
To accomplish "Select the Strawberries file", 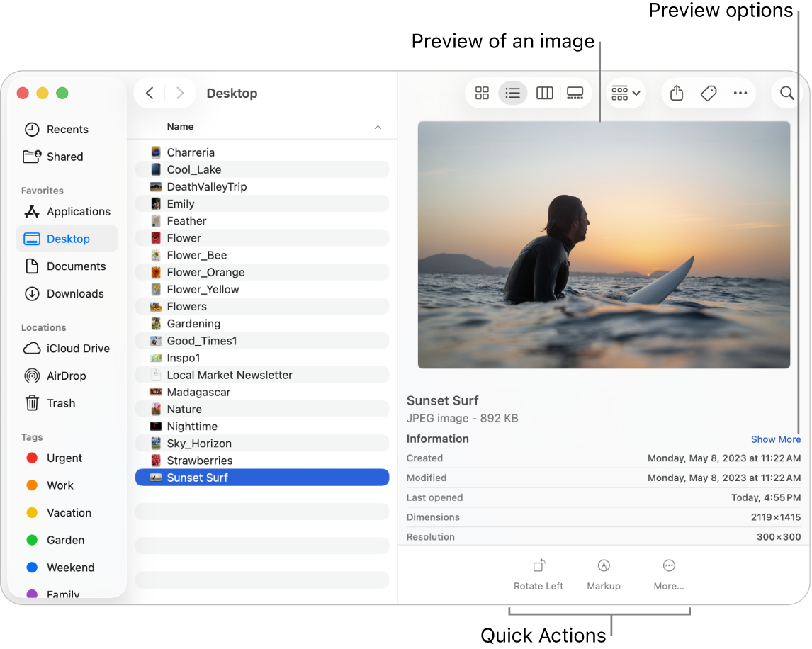I will [x=262, y=460].
